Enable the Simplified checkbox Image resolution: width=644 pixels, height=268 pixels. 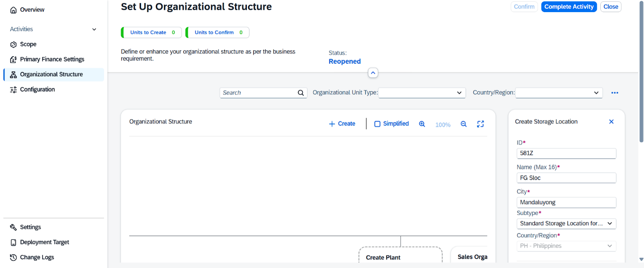click(377, 124)
